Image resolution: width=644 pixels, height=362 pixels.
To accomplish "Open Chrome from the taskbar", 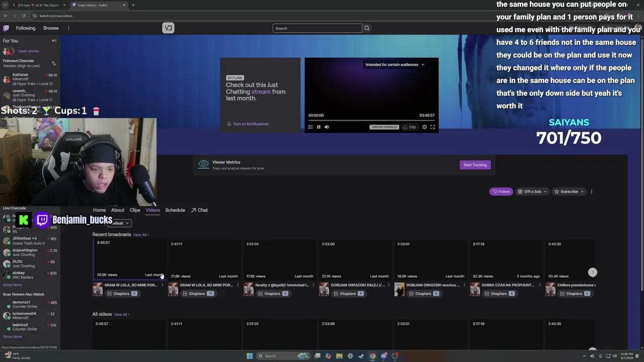I will (x=372, y=356).
